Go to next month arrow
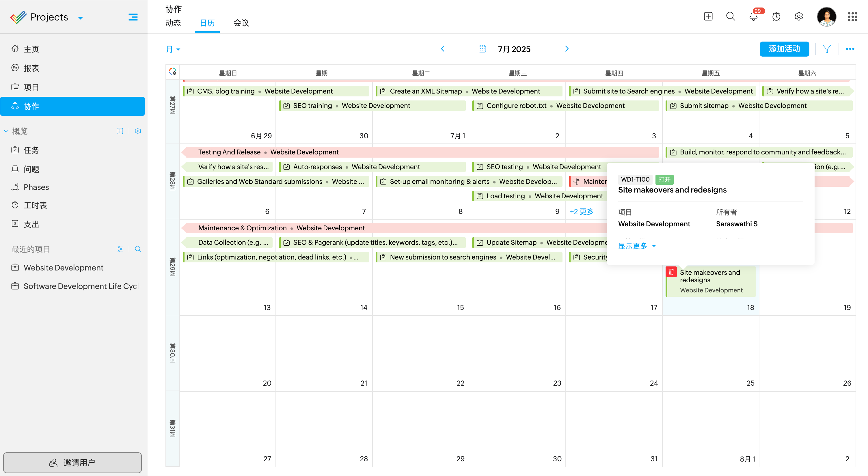Screen dimensions: 868x476 [567, 49]
